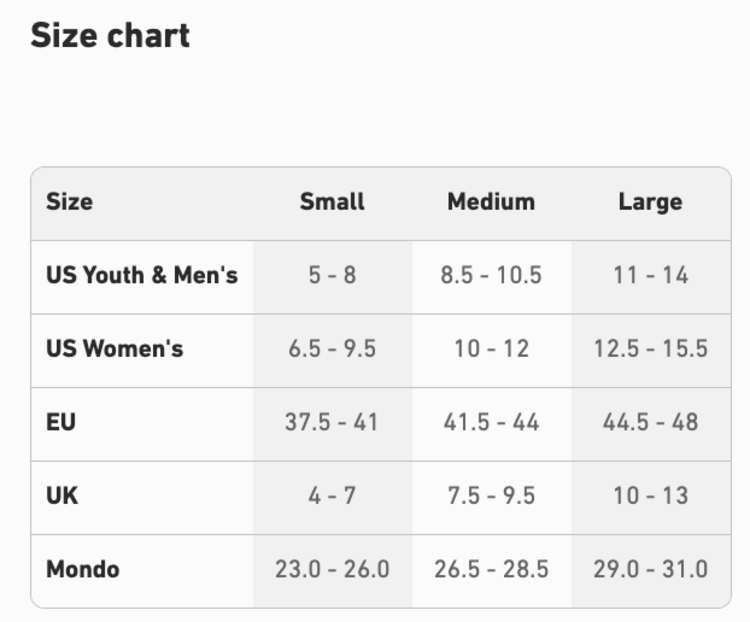Click the US Youth & Men's row label
Viewport: 750px width, 622px height.
pyautogui.click(x=142, y=275)
